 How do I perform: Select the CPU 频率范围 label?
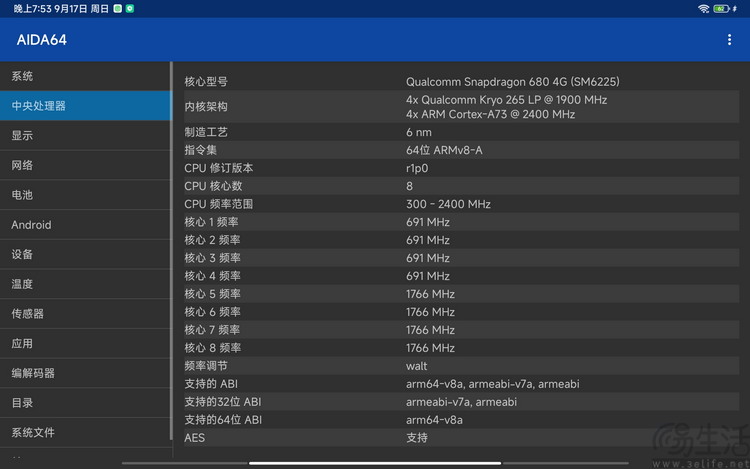click(219, 204)
